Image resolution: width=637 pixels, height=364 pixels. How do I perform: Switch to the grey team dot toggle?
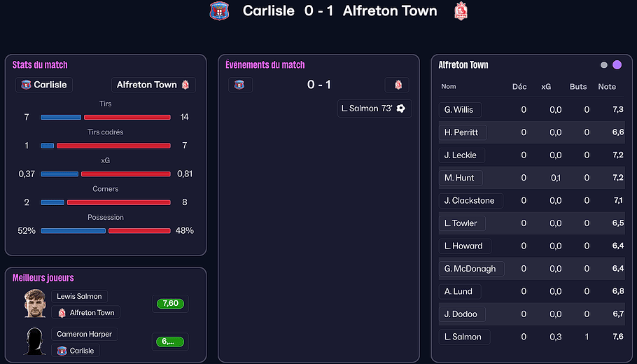click(604, 65)
